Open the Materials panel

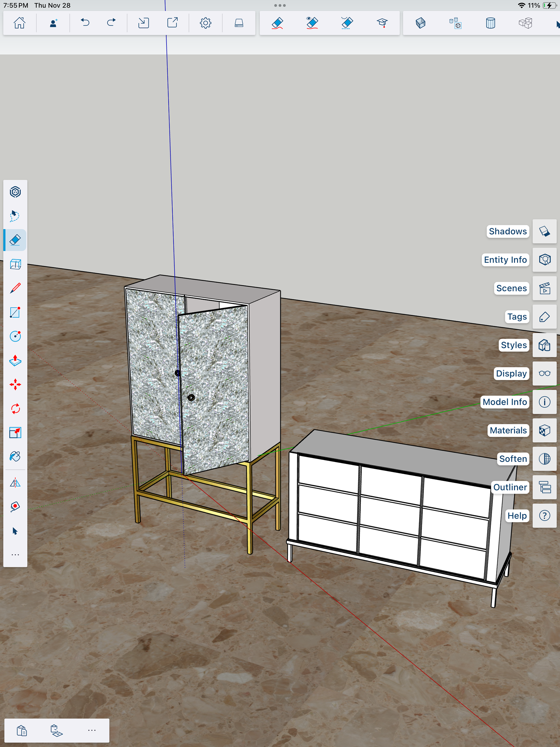(544, 431)
